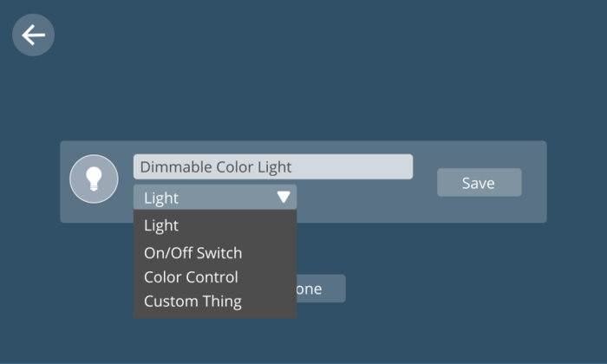Image resolution: width=607 pixels, height=364 pixels.
Task: Pick Color Control from the type list
Action: click(x=191, y=277)
